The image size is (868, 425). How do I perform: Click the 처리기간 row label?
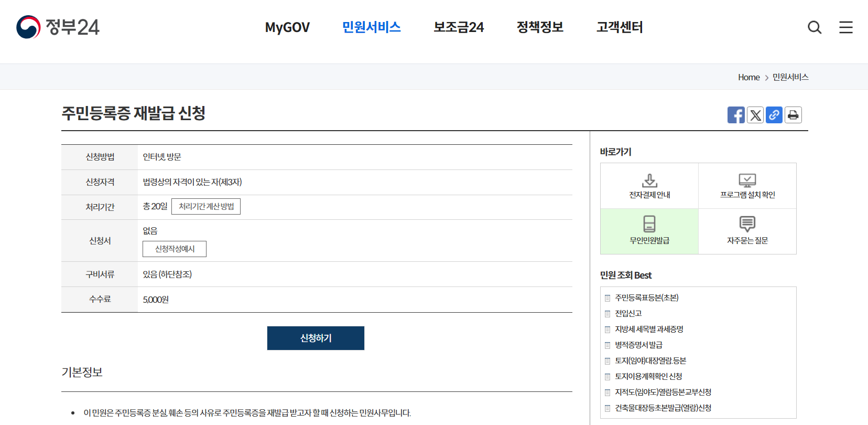[x=100, y=207]
